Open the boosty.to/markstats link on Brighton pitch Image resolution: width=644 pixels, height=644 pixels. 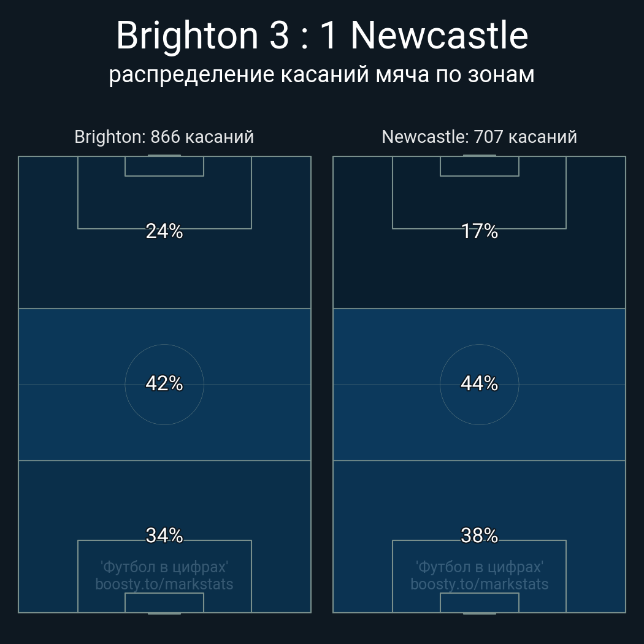tap(164, 584)
